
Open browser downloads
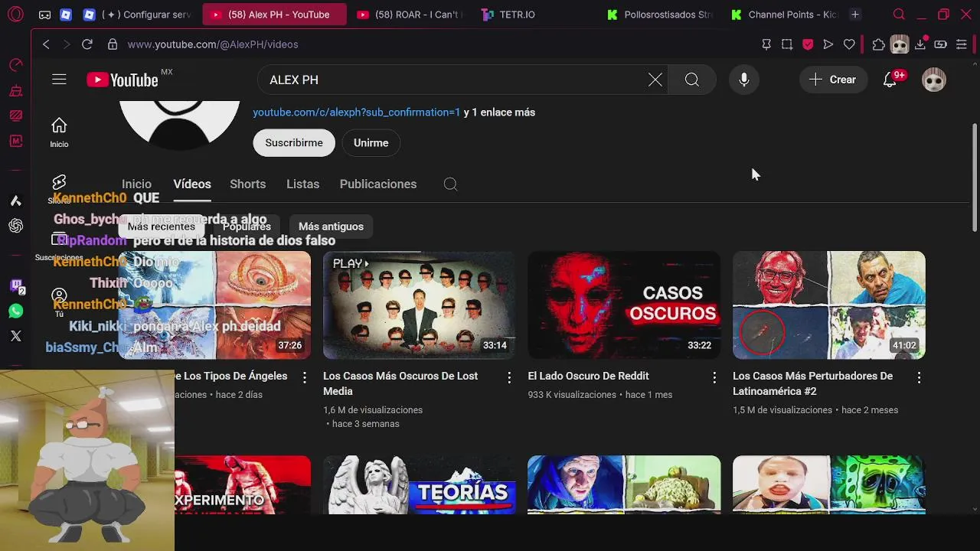920,44
